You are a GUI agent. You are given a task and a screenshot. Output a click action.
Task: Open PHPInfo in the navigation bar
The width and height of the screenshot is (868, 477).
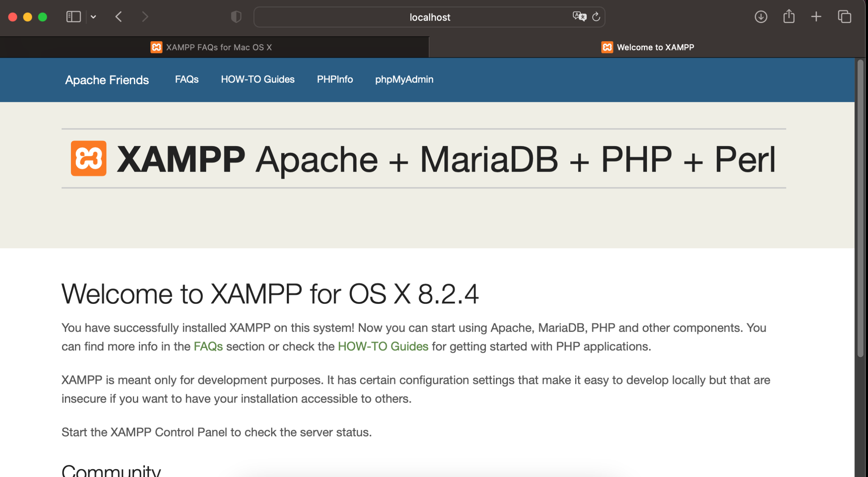335,79
